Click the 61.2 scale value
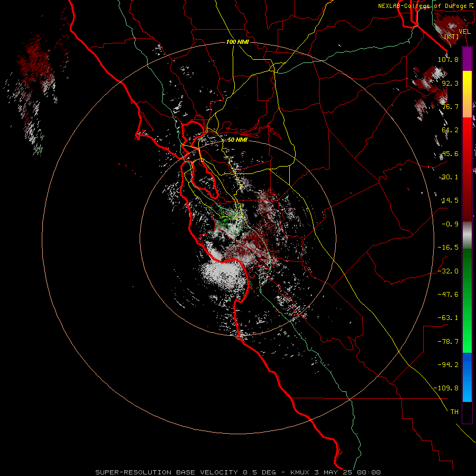 [x=450, y=130]
